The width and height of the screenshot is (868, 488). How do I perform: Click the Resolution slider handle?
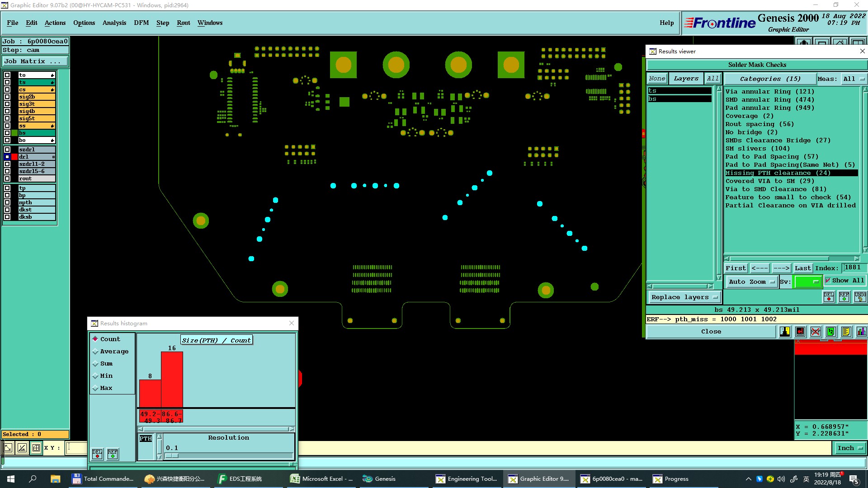click(x=172, y=455)
